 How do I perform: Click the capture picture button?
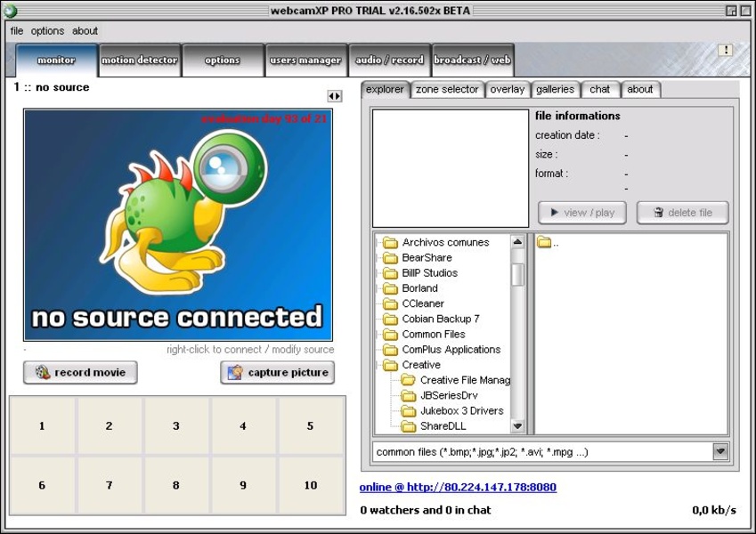click(x=277, y=373)
